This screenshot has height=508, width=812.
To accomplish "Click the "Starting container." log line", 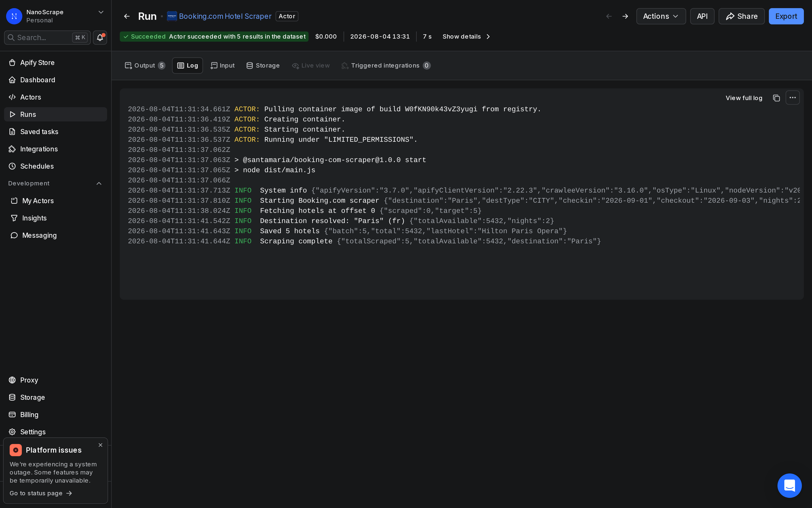I will tap(236, 129).
